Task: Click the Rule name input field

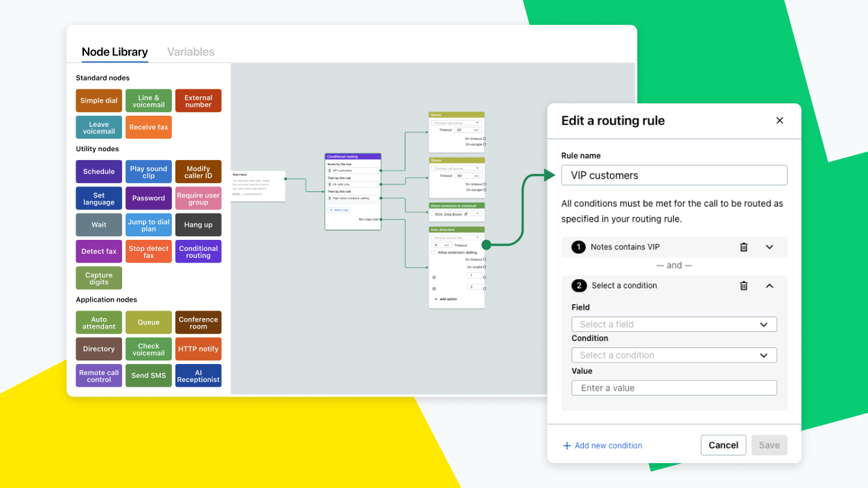Action: tap(673, 175)
